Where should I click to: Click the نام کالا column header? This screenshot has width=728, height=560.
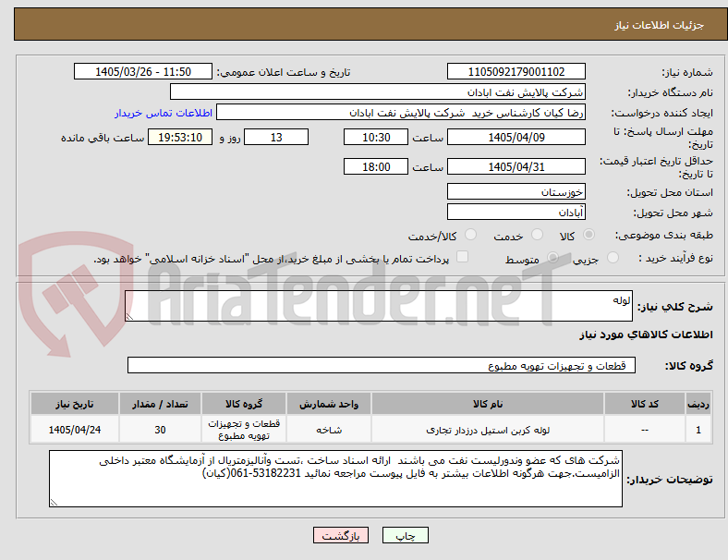pos(488,404)
